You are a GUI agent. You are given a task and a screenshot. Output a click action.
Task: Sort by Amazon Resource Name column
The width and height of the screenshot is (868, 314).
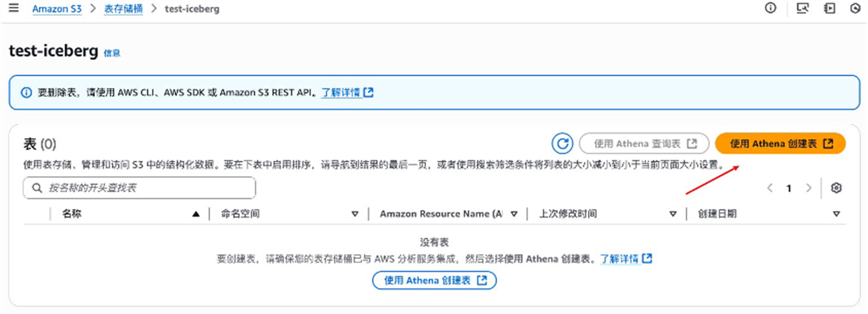tap(514, 214)
